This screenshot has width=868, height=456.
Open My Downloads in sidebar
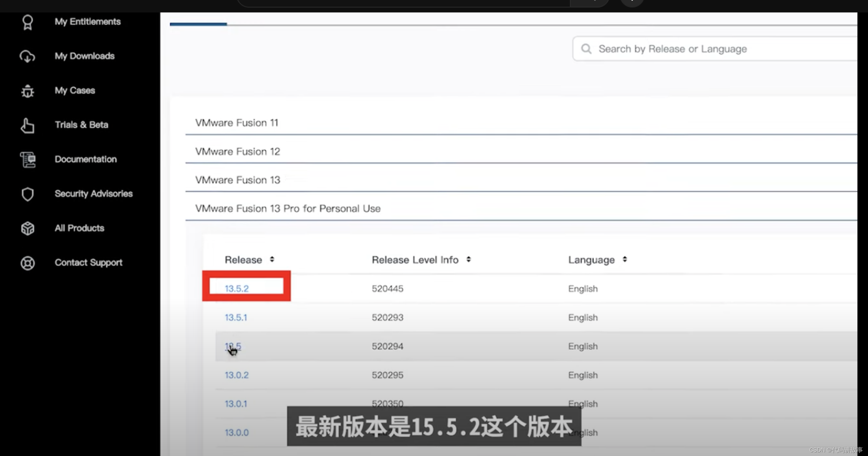[x=85, y=56]
